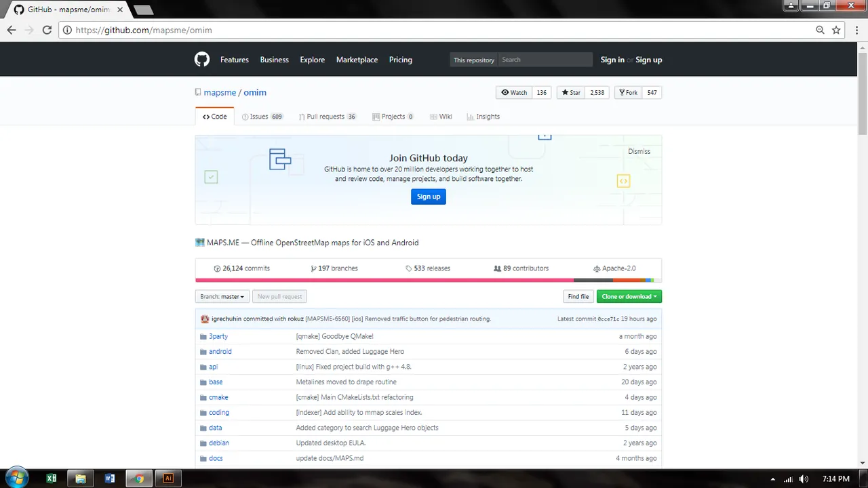Click the api folder icon
Screen dimensions: 868x488
click(x=203, y=367)
